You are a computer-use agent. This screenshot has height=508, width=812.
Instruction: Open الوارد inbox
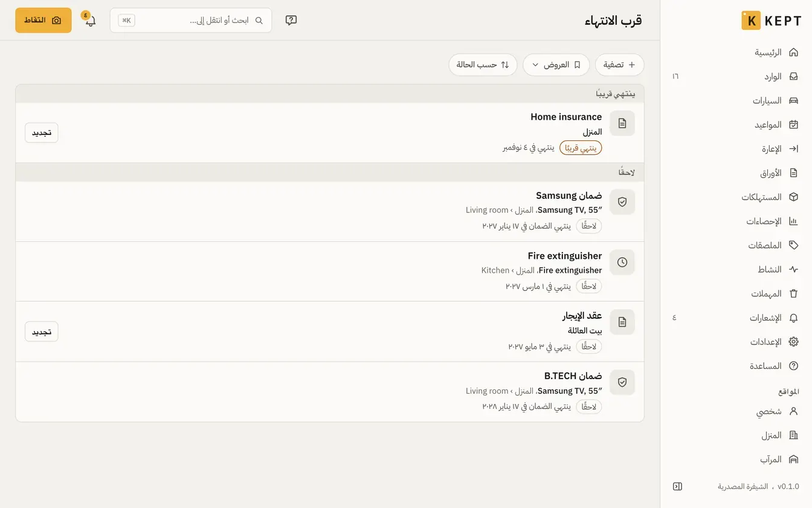point(736,77)
